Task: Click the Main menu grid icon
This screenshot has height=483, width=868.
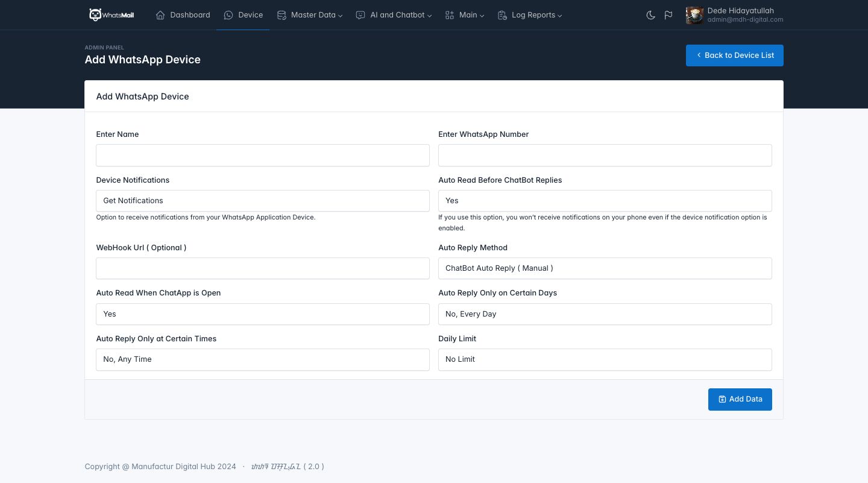Action: pyautogui.click(x=450, y=15)
